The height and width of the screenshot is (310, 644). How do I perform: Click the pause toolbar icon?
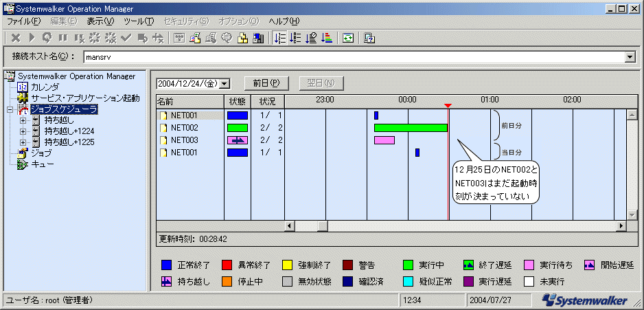tap(63, 38)
